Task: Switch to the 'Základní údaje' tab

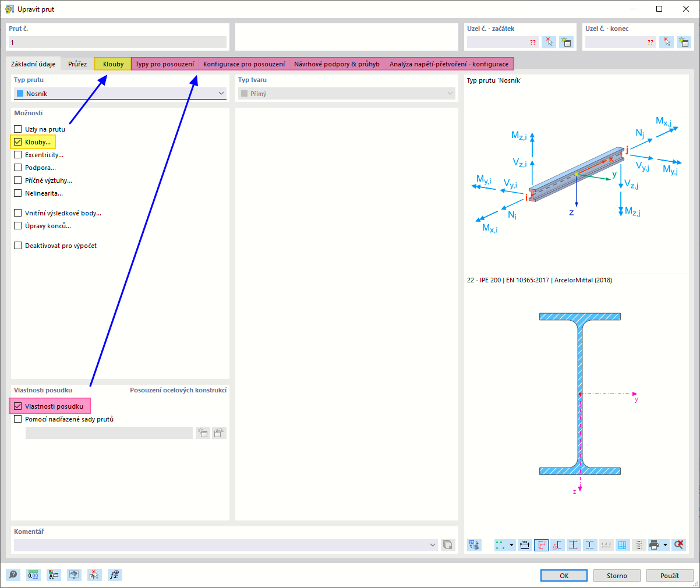Action: click(33, 64)
